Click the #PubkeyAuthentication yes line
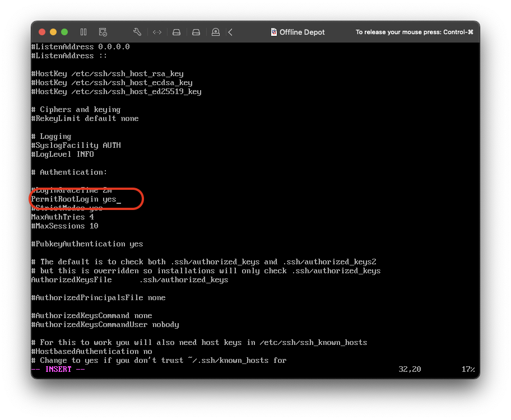The width and height of the screenshot is (511, 420). click(87, 244)
